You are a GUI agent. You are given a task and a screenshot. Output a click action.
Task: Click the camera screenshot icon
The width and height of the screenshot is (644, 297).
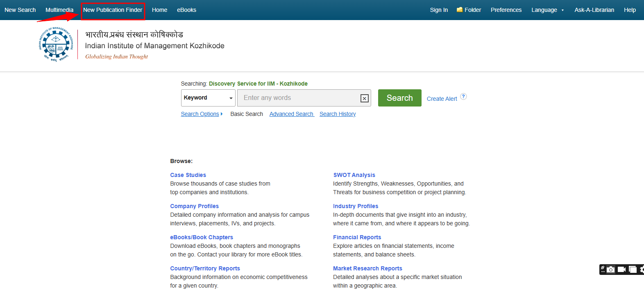(611, 270)
